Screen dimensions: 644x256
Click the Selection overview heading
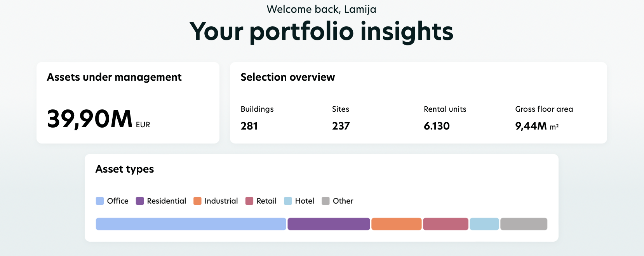[x=288, y=77]
